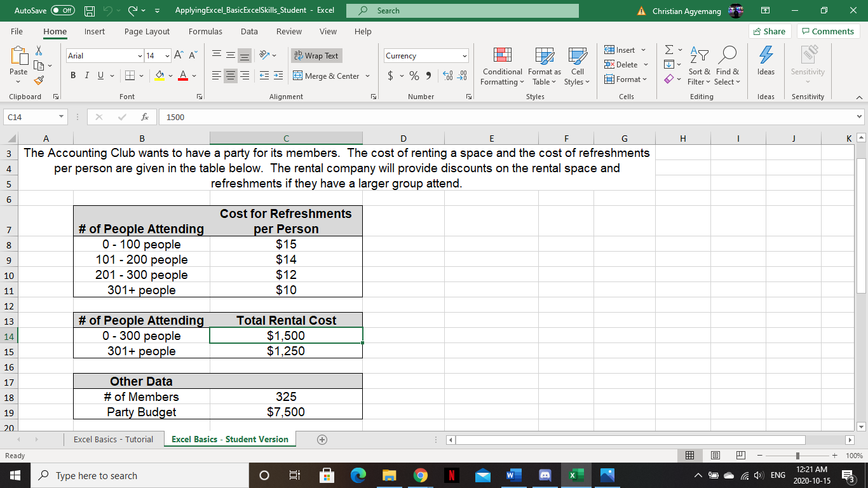The image size is (868, 488).
Task: Switch to Page Layout ribbon tab
Action: tap(147, 31)
